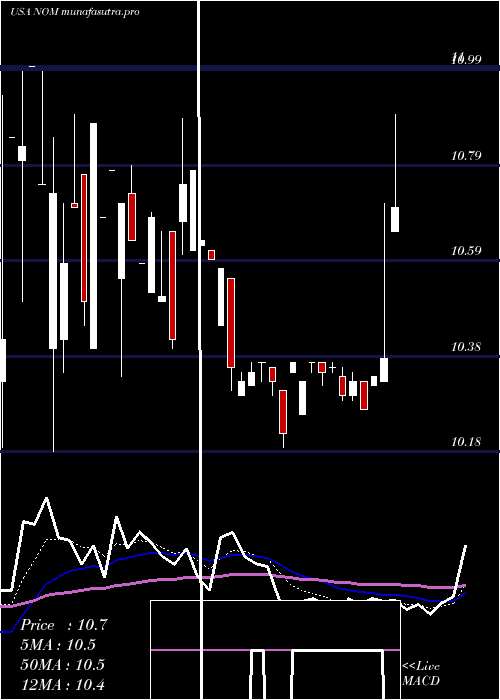Screen dimensions: 500x700
Task: Click the 10.59 price axis label
Action: [x=466, y=250]
